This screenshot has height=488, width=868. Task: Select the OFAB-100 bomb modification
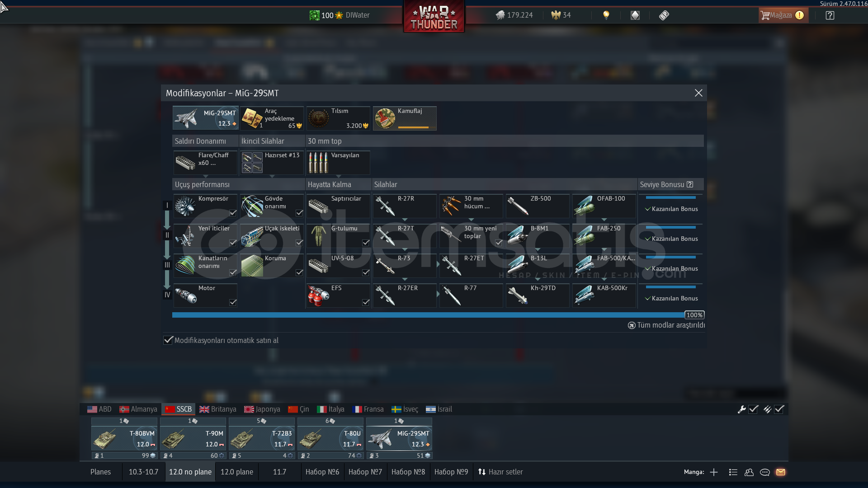coord(604,206)
